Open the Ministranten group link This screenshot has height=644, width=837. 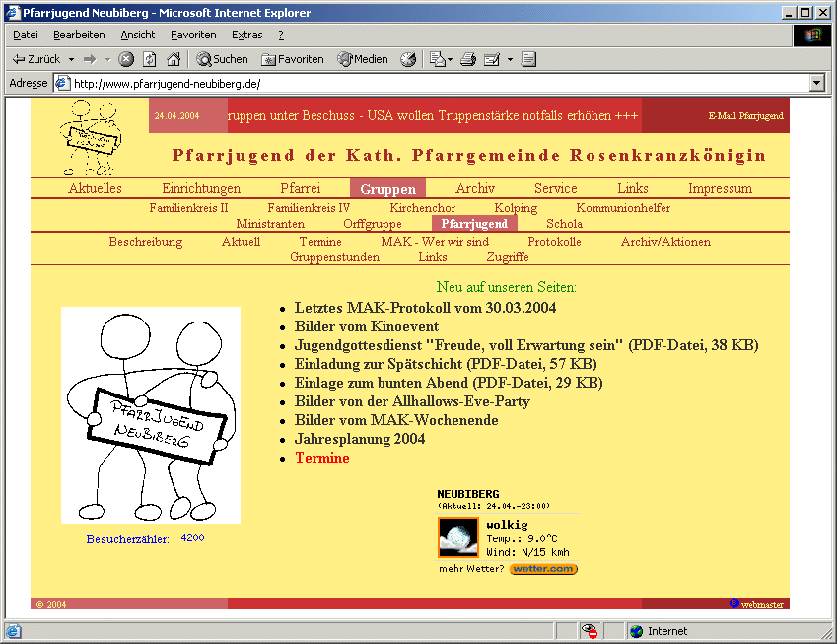point(270,224)
